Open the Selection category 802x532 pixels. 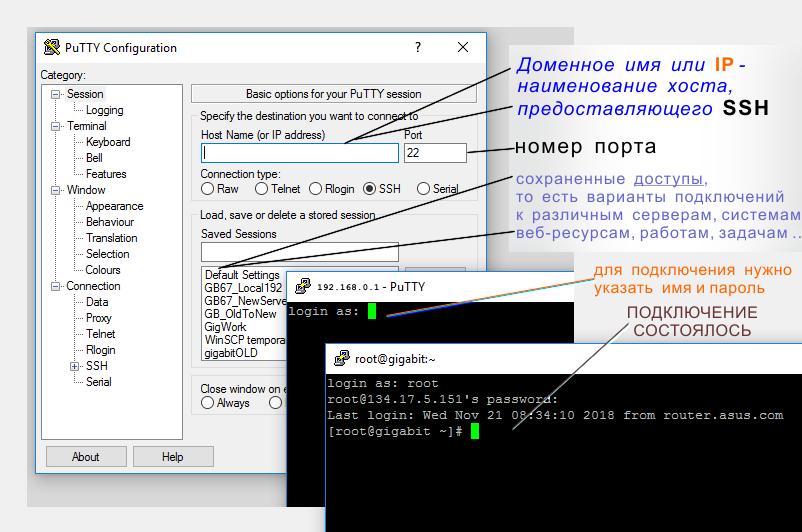point(107,254)
